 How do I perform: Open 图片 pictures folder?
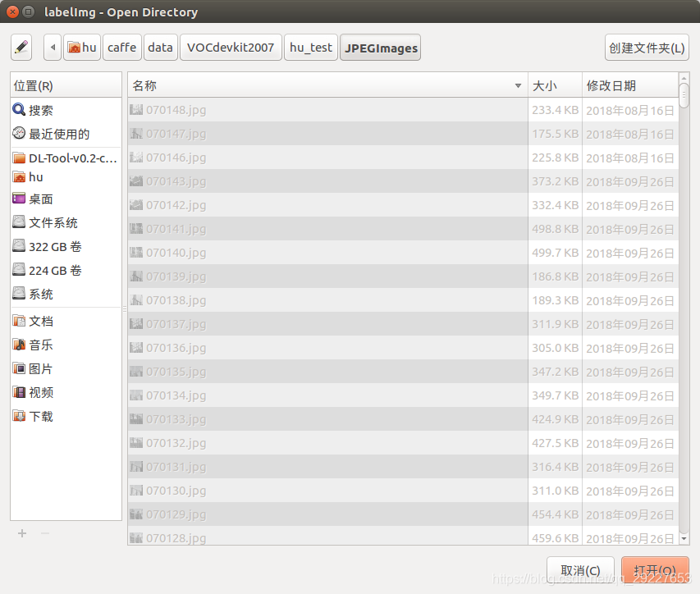[x=66, y=368]
